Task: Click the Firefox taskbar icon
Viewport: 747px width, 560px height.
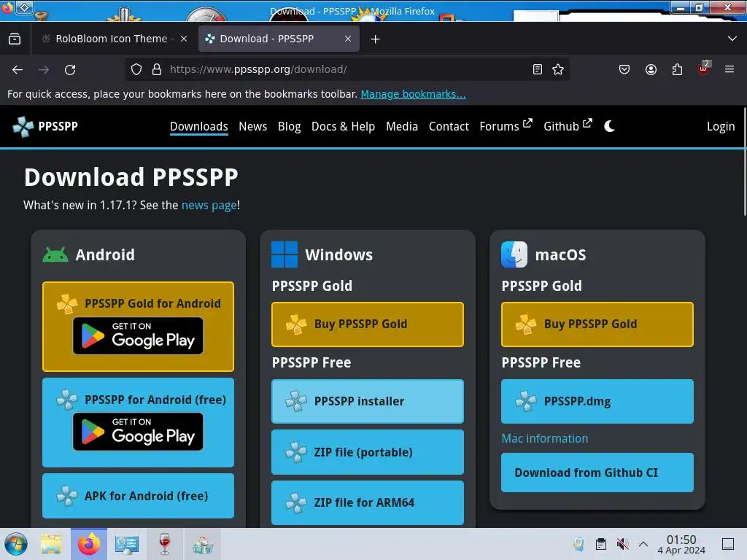Action: [89, 544]
